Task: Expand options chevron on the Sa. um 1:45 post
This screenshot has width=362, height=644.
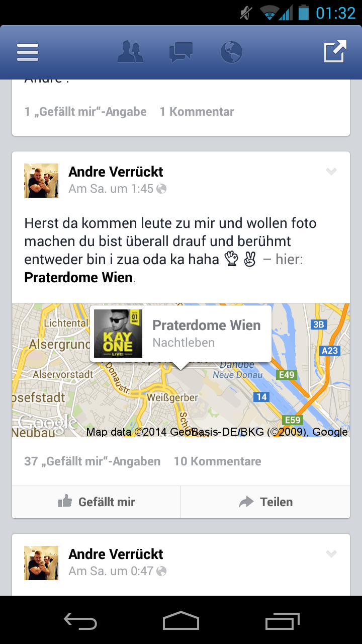Action: pyautogui.click(x=331, y=172)
